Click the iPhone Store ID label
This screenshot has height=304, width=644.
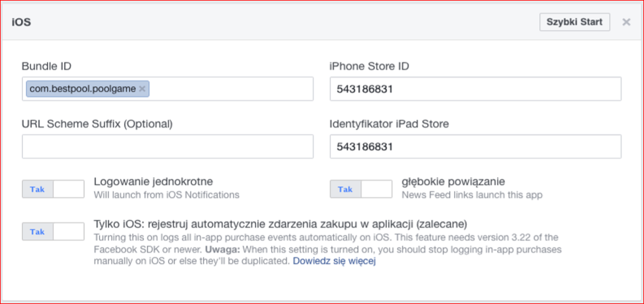point(369,66)
